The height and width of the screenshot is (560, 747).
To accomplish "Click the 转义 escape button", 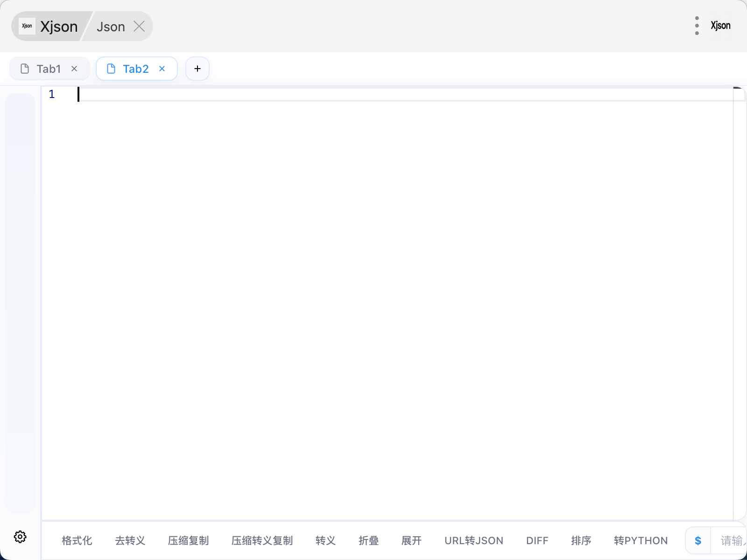I will point(326,540).
